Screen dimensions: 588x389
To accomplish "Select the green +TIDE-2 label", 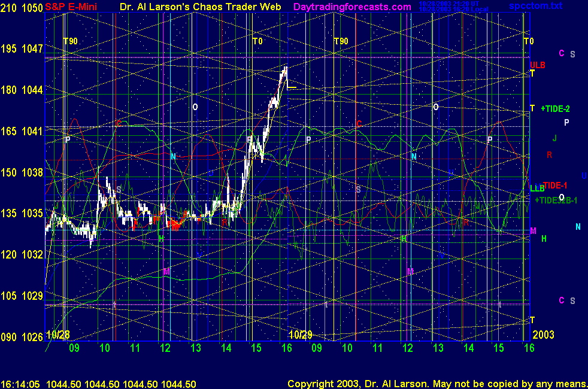I will [x=556, y=109].
